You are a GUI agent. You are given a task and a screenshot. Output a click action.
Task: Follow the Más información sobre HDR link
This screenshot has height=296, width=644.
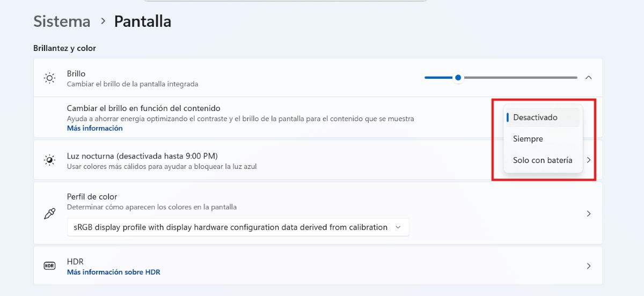pyautogui.click(x=113, y=272)
